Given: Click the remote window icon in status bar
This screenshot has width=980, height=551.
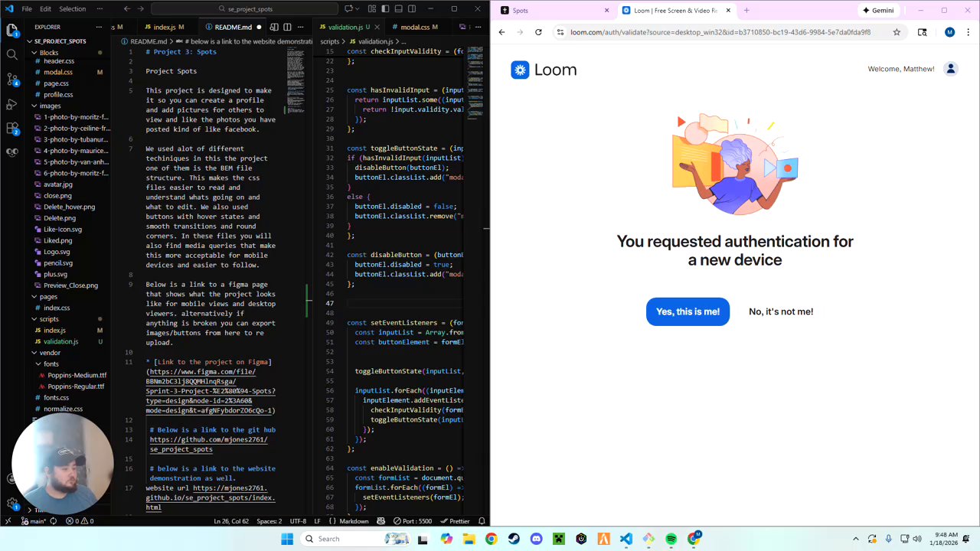Looking at the screenshot, I should pos(8,521).
